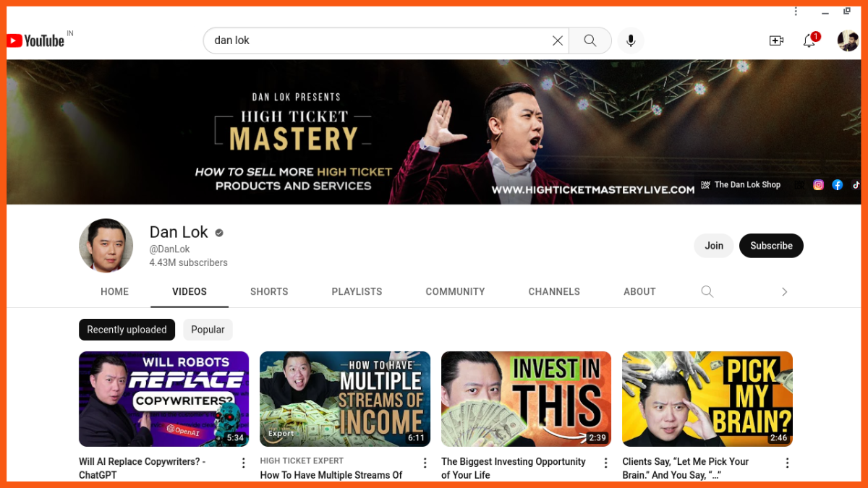Switch to the Shorts tab
The height and width of the screenshot is (488, 868).
click(x=269, y=291)
